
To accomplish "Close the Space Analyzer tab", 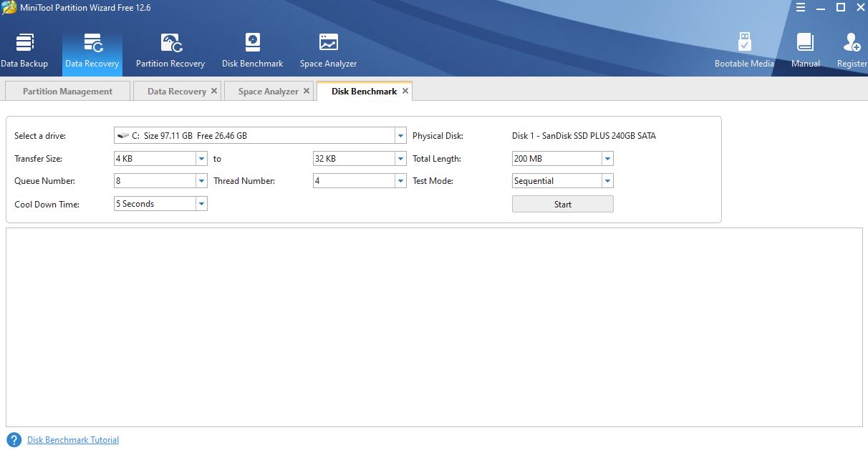I will coord(307,91).
